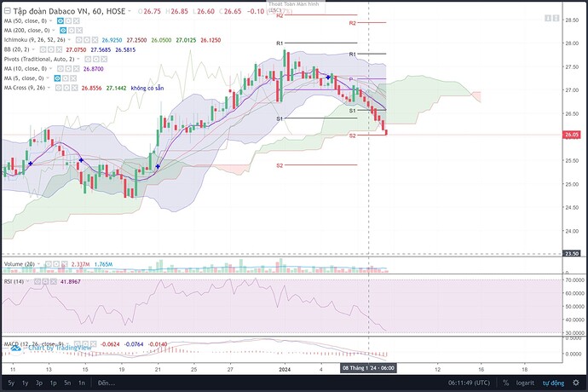Image resolution: width=588 pixels, height=392 pixels.
Task: Expand the MA (5, close, 0) dropdown arrow
Action: coord(48,78)
